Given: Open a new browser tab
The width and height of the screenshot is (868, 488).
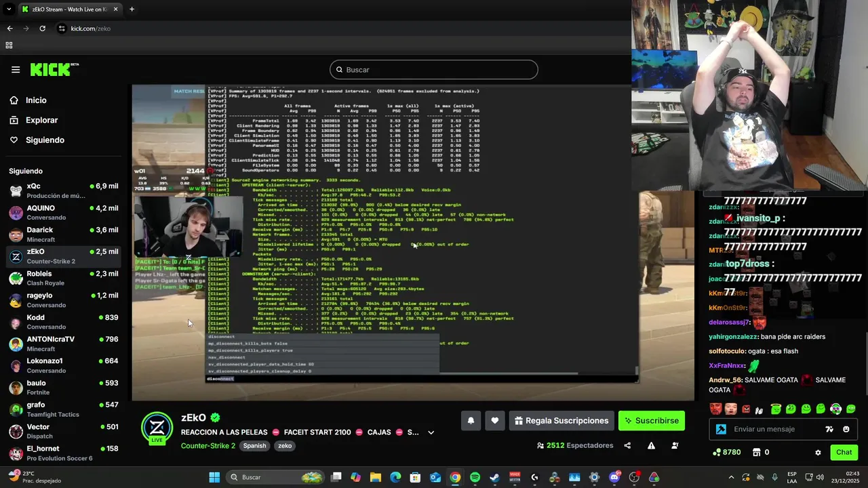Looking at the screenshot, I should coord(132,9).
